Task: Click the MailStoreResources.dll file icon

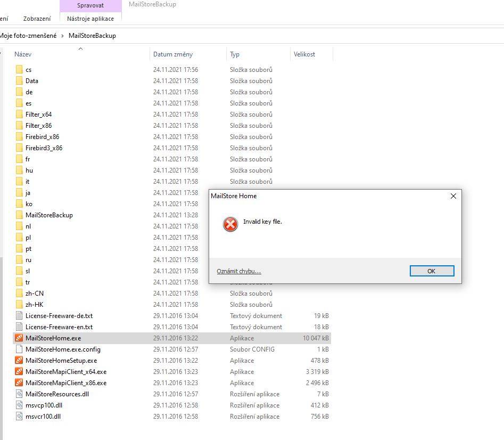Action: (x=19, y=394)
